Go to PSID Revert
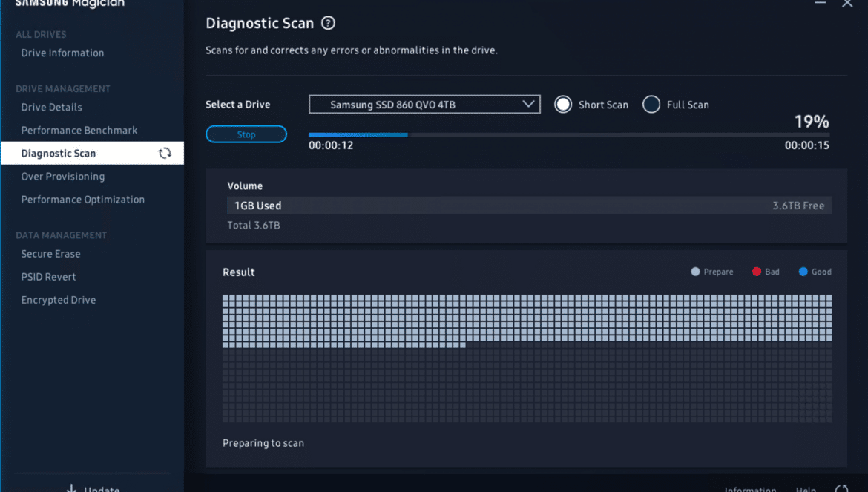Screen dimensions: 868x492 point(49,278)
